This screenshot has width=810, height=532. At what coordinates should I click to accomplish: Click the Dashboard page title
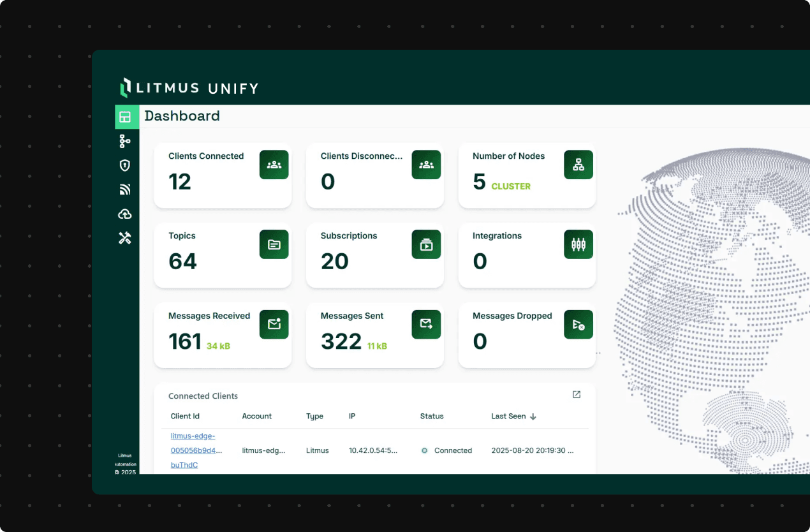[x=182, y=116]
